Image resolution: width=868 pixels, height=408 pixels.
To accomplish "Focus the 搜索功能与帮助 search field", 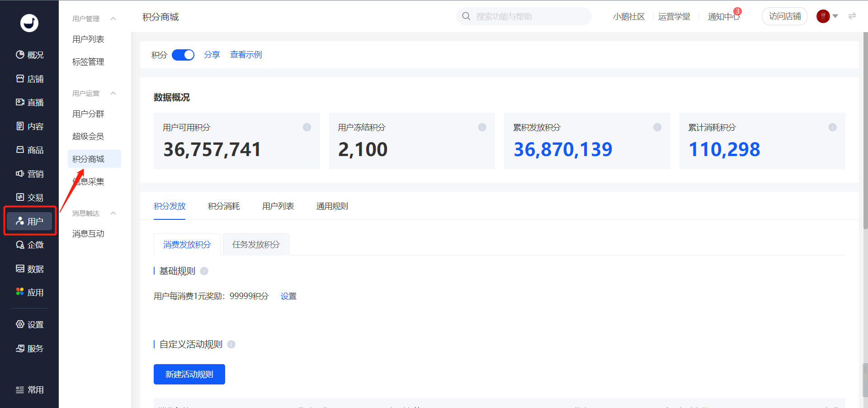I will click(x=524, y=16).
